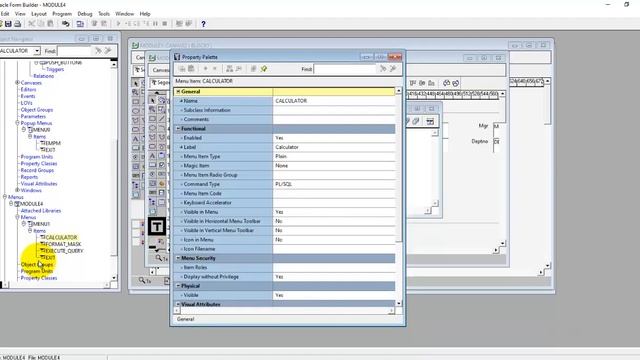The height and width of the screenshot is (360, 640).
Task: Click Object Navigator scroll down arrow
Action: pos(114,278)
